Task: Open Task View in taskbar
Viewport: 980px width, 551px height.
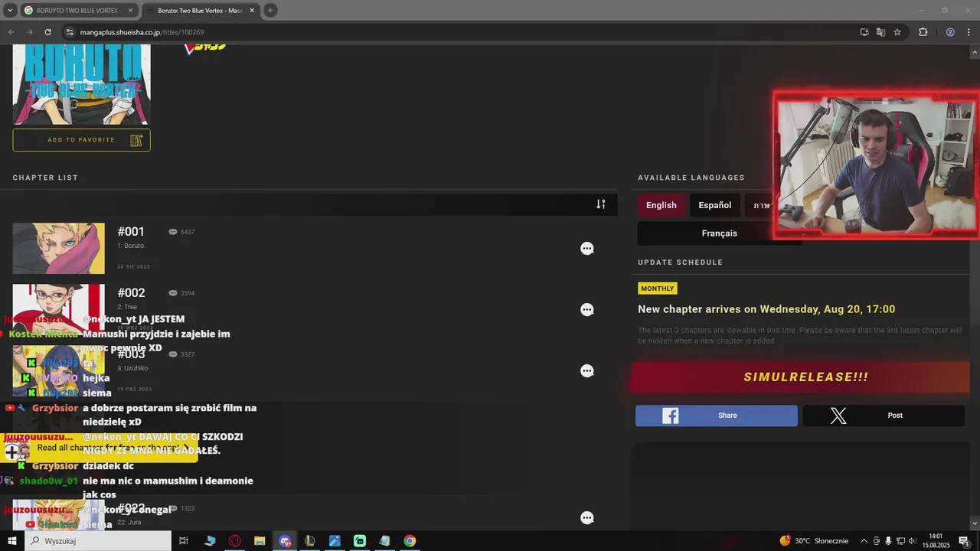Action: point(184,541)
